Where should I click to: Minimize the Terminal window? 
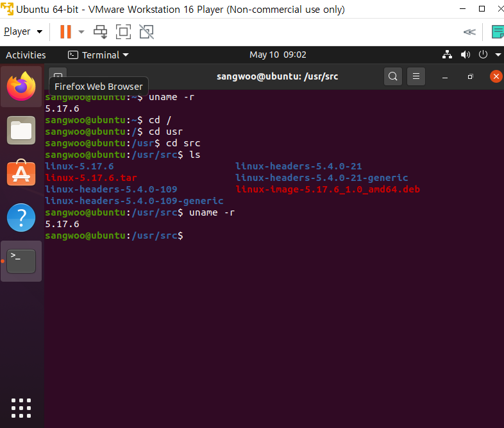(445, 77)
